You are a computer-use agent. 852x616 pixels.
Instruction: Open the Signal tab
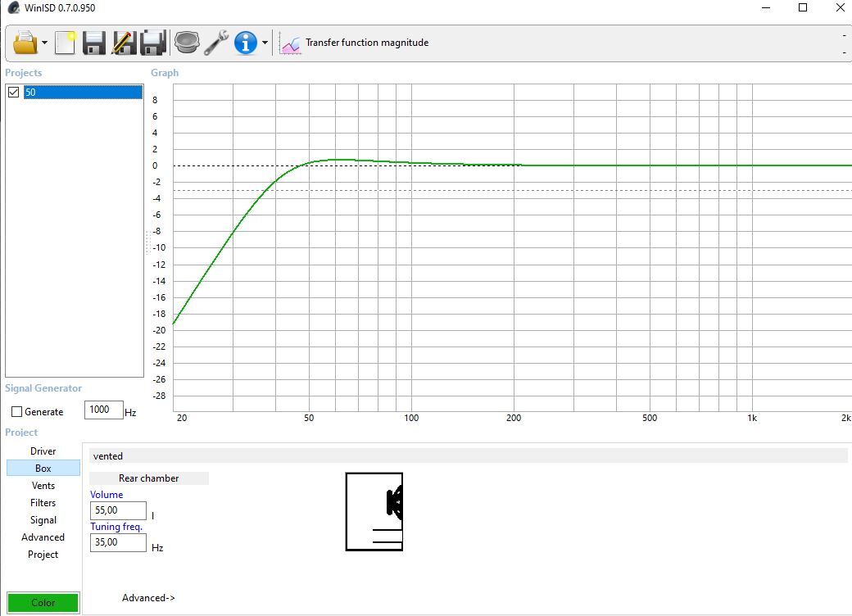[43, 520]
